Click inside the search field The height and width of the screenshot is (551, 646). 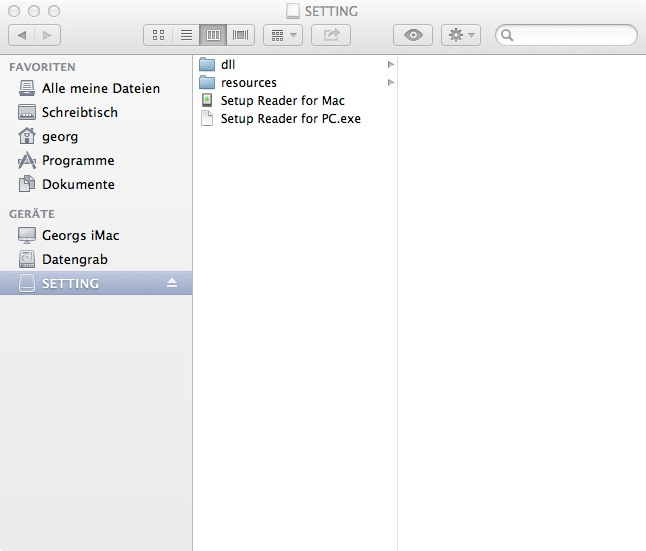coord(566,35)
